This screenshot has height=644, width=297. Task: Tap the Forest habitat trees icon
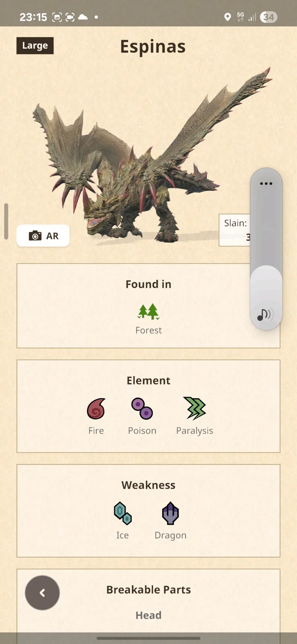(148, 312)
